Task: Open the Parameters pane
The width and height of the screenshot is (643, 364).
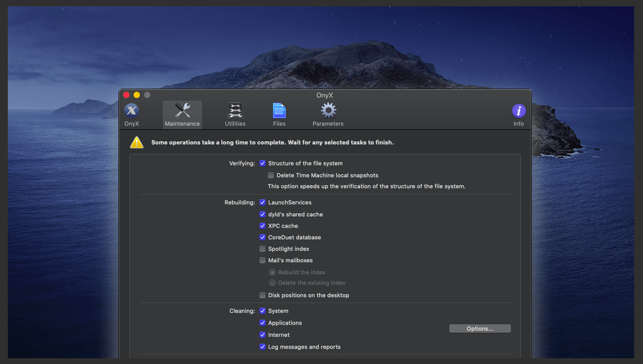Action: point(328,114)
